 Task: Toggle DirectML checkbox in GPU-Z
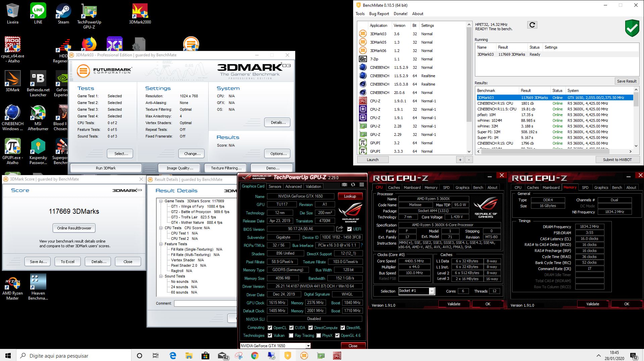coord(343,328)
